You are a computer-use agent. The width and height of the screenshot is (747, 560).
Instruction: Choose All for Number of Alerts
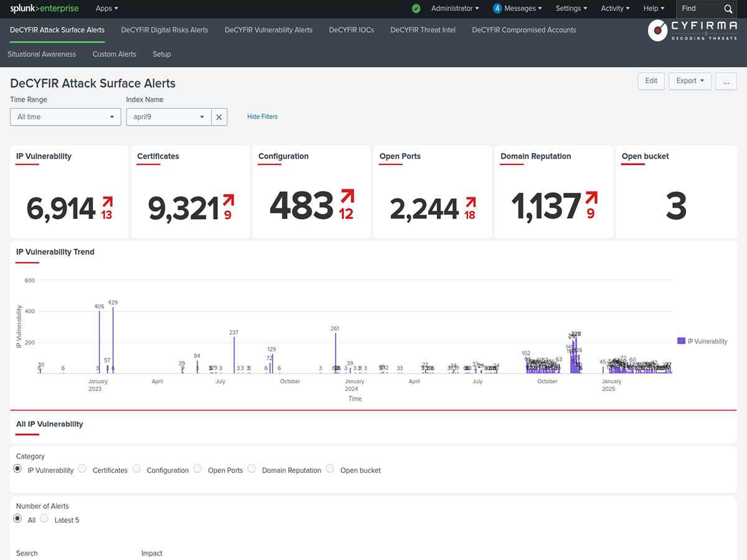pyautogui.click(x=17, y=519)
